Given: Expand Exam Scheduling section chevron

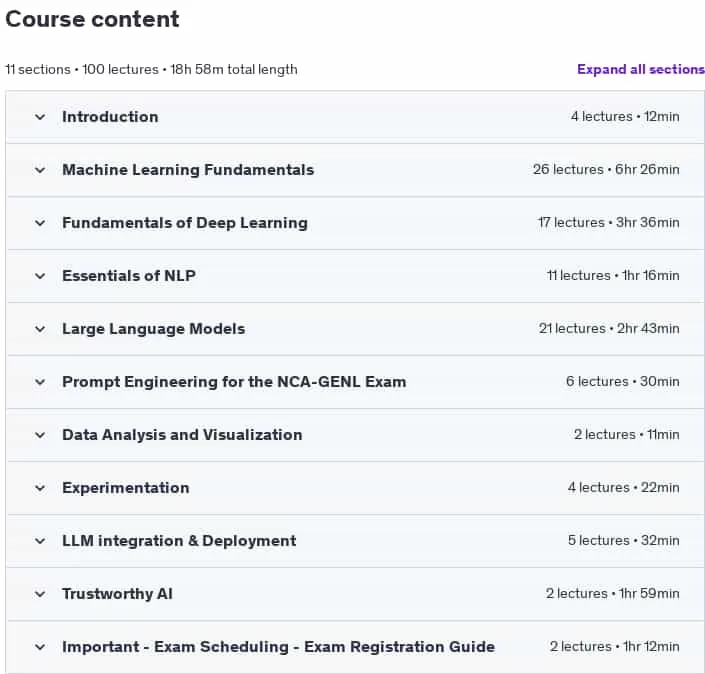Looking at the screenshot, I should (40, 647).
